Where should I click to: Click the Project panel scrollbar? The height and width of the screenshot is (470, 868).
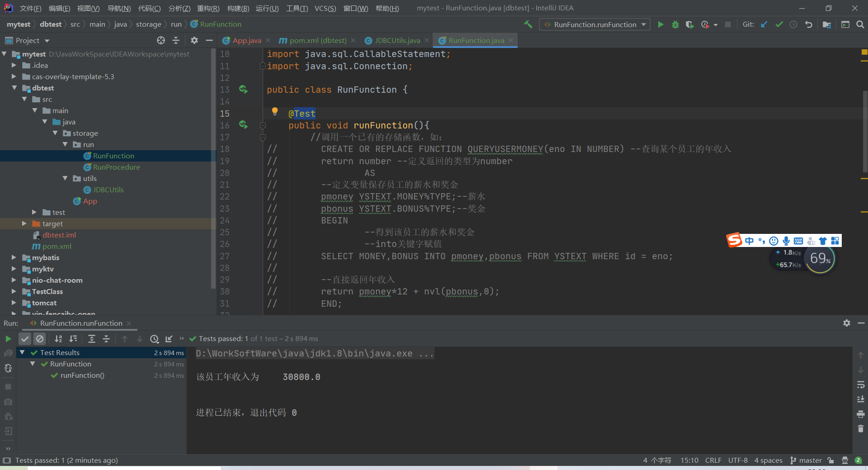click(213, 167)
